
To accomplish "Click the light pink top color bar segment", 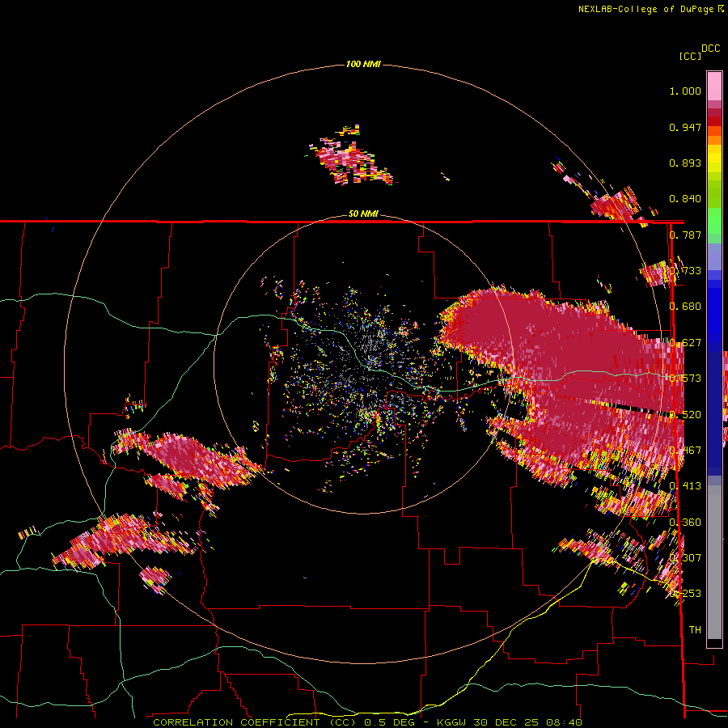I will (x=714, y=87).
